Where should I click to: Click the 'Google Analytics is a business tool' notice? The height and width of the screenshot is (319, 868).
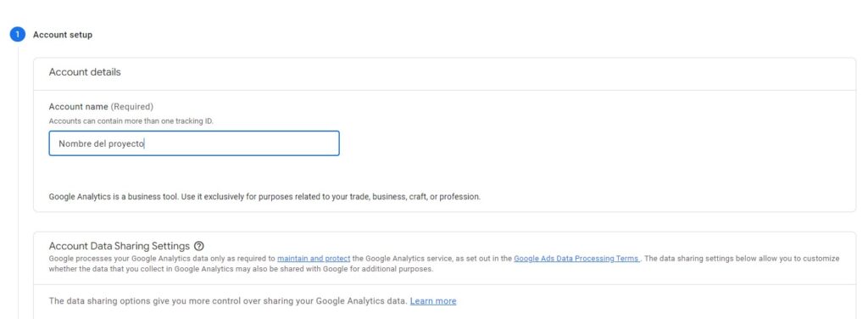pos(264,197)
